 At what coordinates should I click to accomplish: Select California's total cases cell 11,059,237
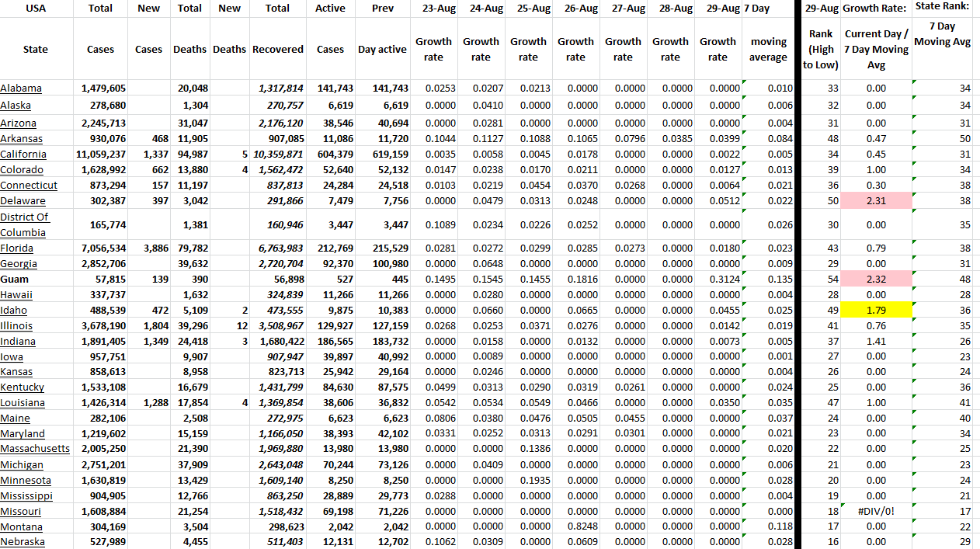click(101, 155)
